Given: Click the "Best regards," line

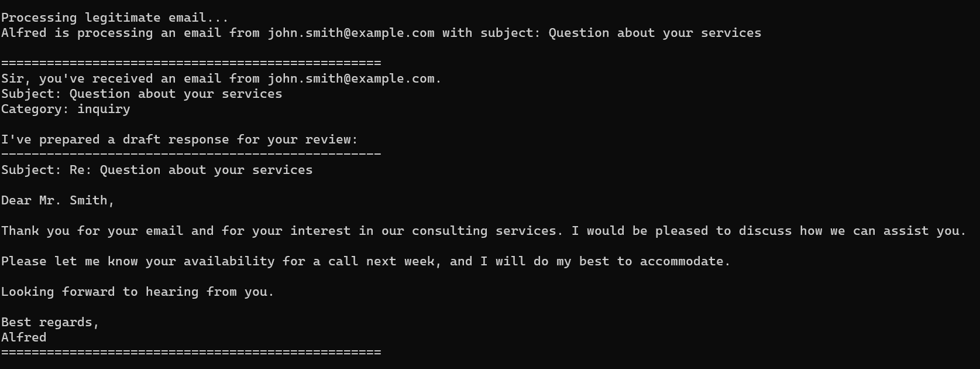Looking at the screenshot, I should (50, 322).
